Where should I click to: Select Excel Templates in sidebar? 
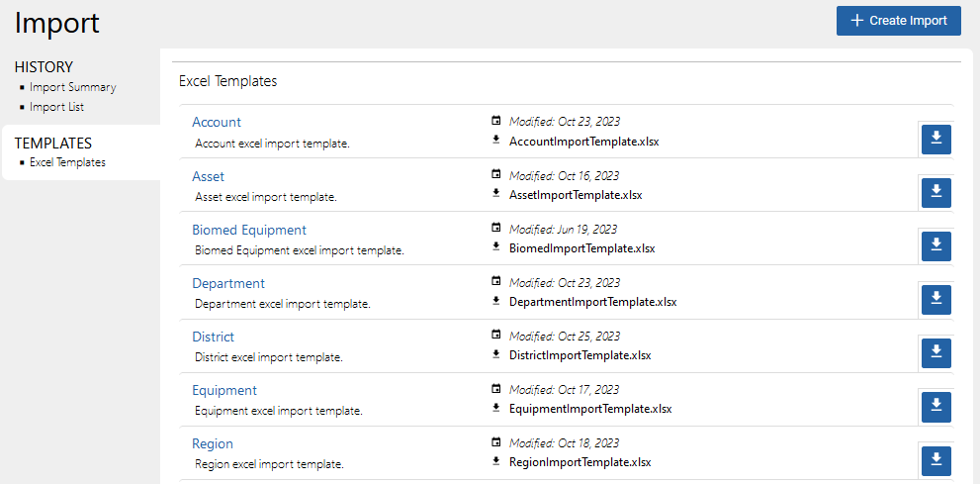pos(67,162)
